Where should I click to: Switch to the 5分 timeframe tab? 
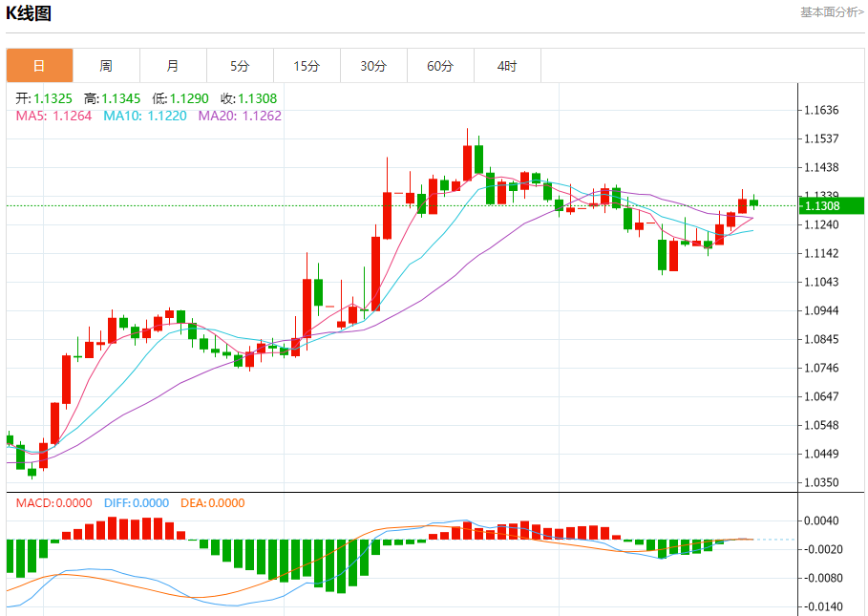click(x=240, y=66)
